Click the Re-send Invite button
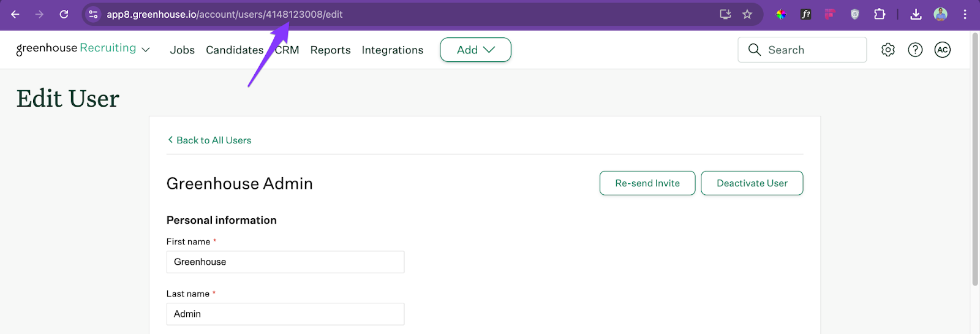The width and height of the screenshot is (980, 334). point(647,183)
